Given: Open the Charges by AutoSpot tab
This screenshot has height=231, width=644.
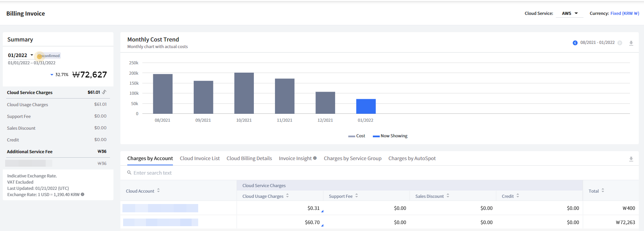Looking at the screenshot, I should click(412, 158).
